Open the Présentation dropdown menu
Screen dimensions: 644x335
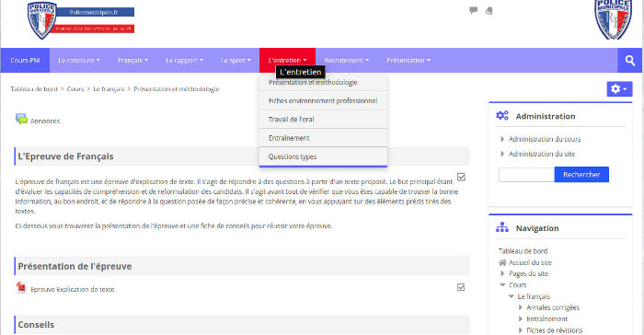pos(408,61)
